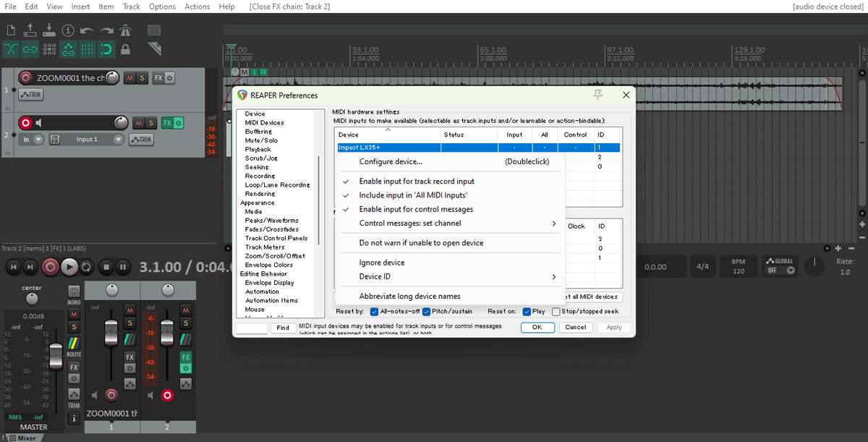Toggle the All-notes-off checkbox
Viewport: 868px width, 442px height.
point(375,312)
